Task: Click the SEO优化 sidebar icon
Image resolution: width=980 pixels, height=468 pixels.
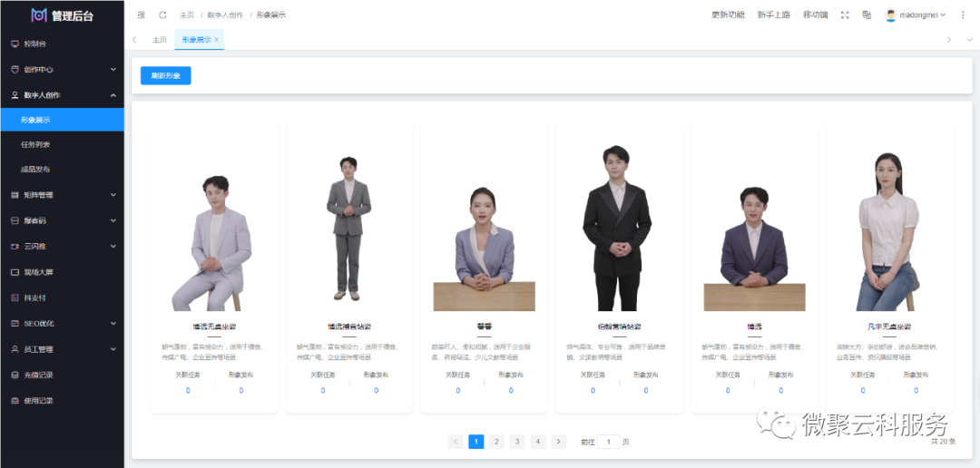Action: pyautogui.click(x=15, y=324)
